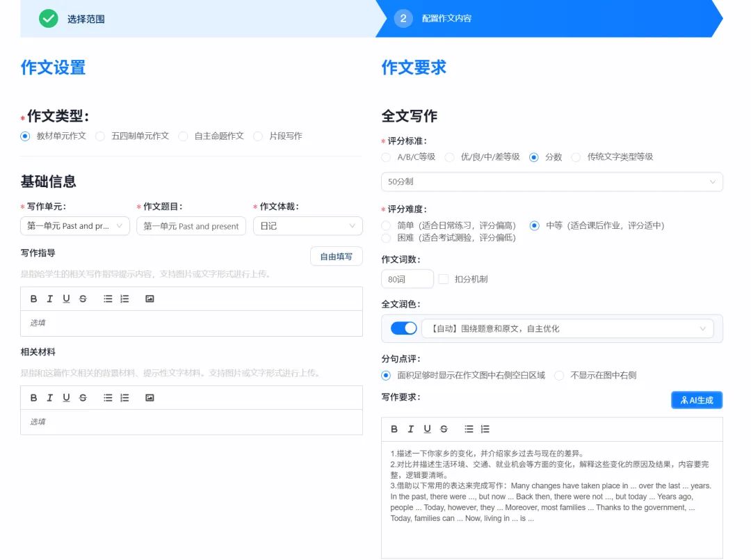Open 全文润色 mode dropdown
This screenshot has height=560, width=751.
(567, 328)
